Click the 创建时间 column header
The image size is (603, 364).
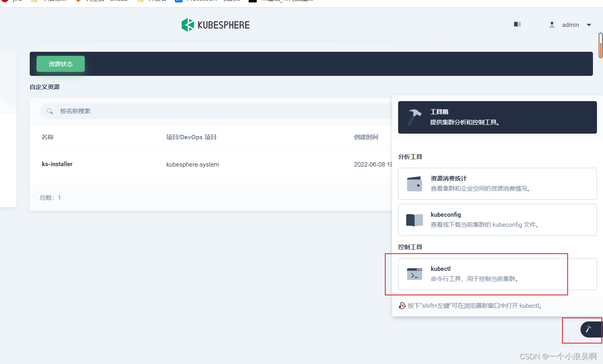click(x=366, y=137)
